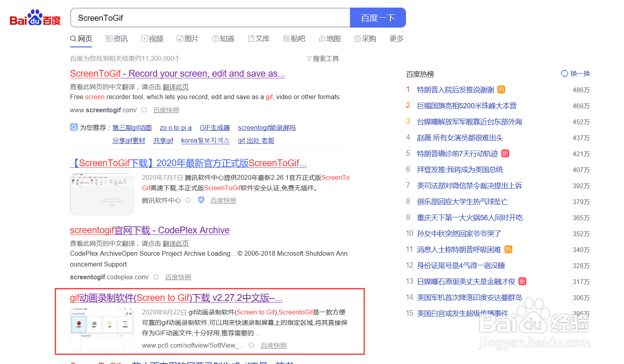
Task: Switch to the 资讯 tab
Action: click(117, 39)
